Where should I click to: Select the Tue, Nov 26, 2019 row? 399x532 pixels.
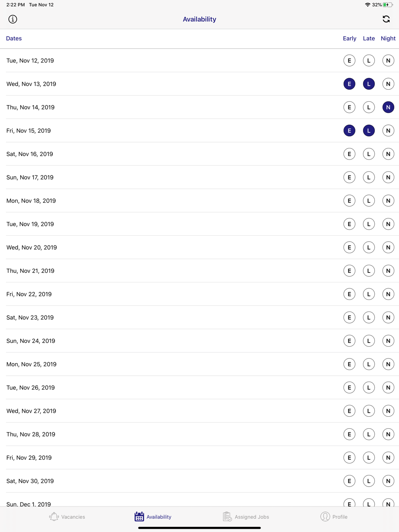coord(199,388)
